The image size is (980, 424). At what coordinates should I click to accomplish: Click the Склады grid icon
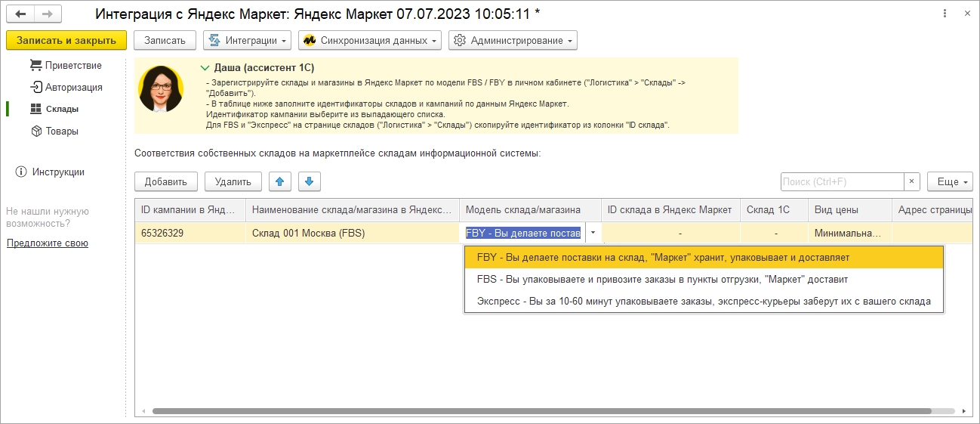click(x=35, y=109)
